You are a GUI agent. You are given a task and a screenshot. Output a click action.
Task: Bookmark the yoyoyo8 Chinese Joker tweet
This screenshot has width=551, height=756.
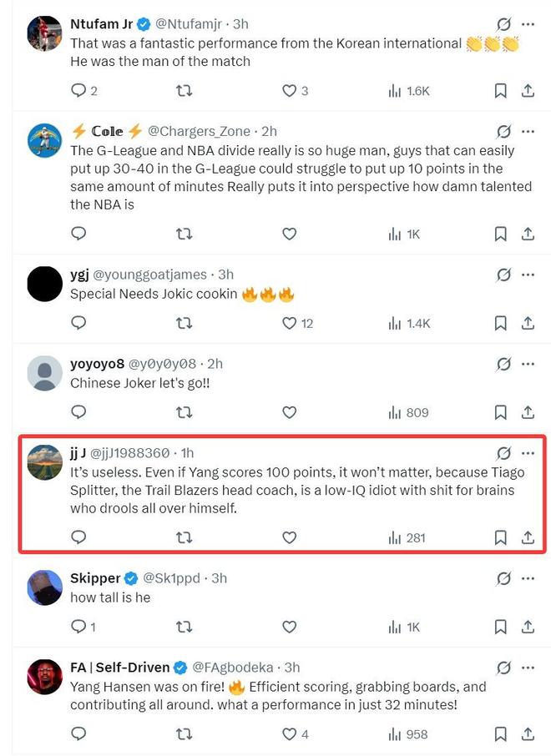pos(500,412)
